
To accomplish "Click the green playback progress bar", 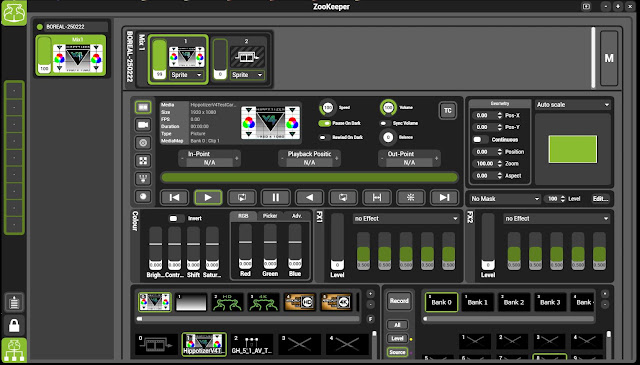I will click(x=309, y=177).
